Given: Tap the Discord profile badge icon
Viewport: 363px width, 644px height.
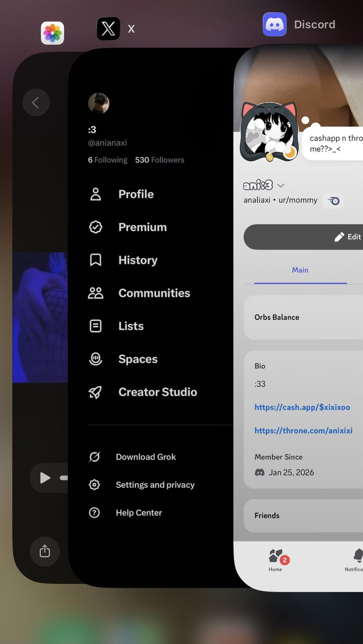Looking at the screenshot, I should click(333, 201).
